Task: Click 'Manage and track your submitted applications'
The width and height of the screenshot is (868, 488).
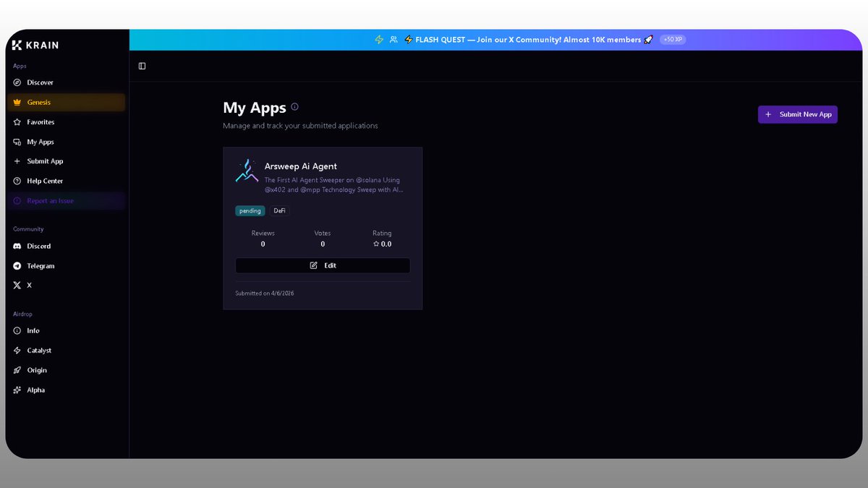Action: 300,126
